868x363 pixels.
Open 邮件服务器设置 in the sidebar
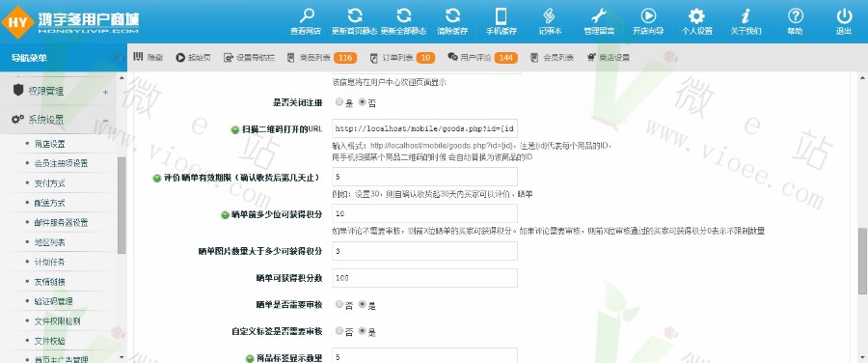click(x=61, y=223)
